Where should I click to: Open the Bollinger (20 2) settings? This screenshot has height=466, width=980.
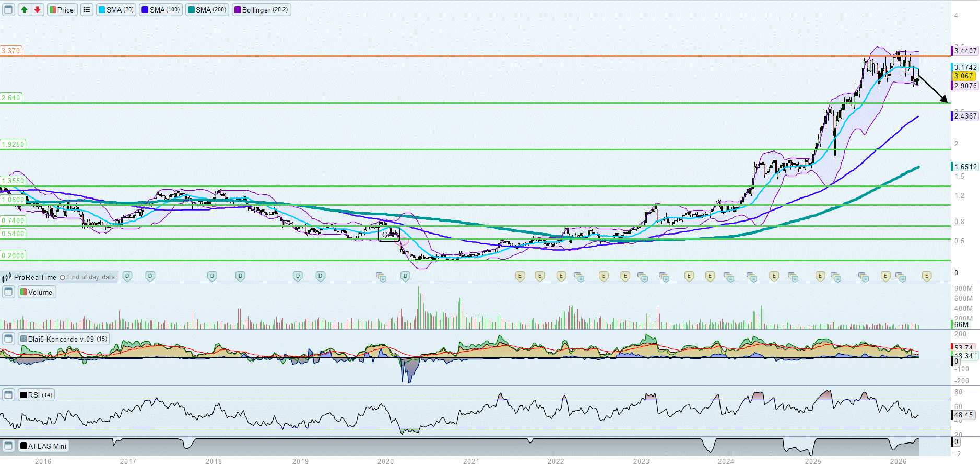261,10
